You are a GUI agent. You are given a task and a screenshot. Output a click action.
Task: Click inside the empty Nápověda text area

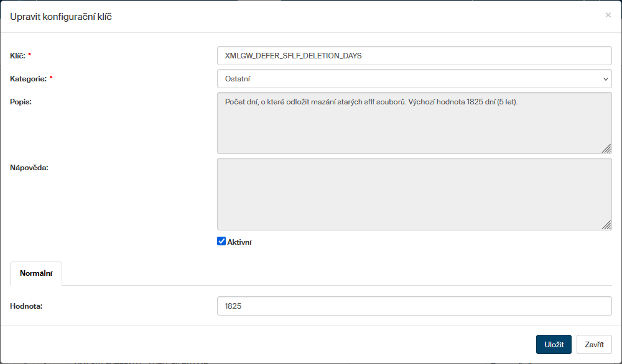(414, 194)
